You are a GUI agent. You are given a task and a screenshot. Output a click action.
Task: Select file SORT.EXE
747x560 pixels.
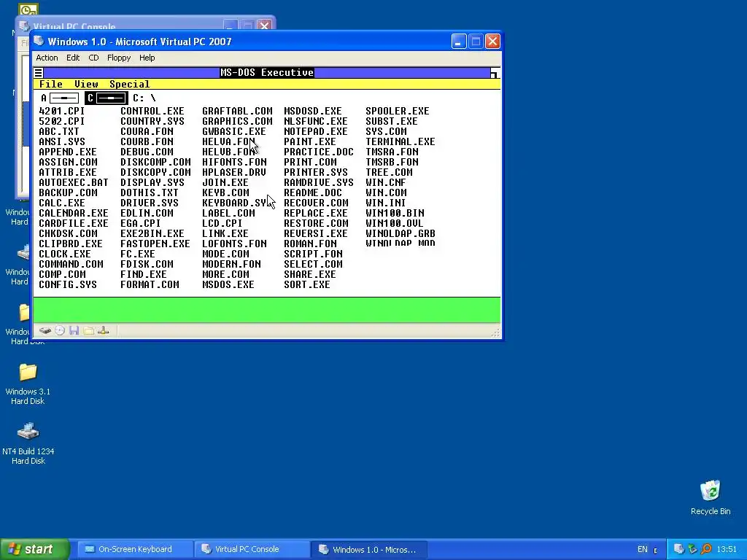(x=307, y=285)
